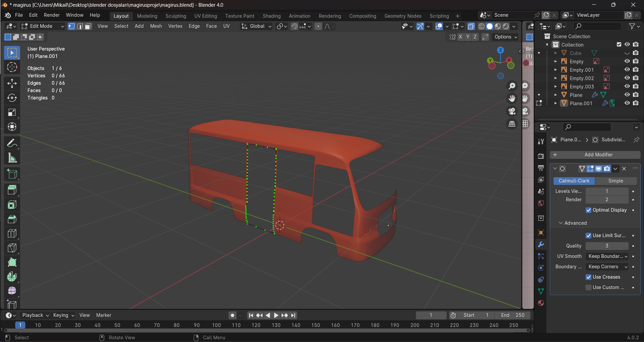Select the Smooth vertices tool
644x342 pixels.
pyautogui.click(x=12, y=291)
